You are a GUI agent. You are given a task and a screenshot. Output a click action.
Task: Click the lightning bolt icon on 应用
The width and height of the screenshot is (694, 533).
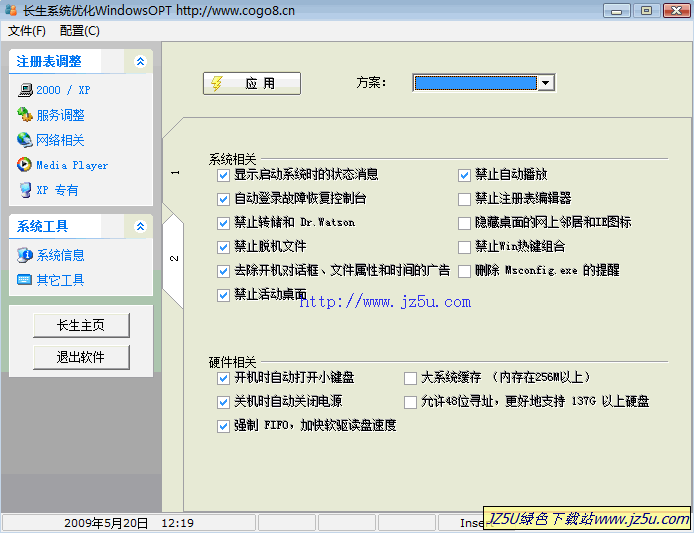217,83
